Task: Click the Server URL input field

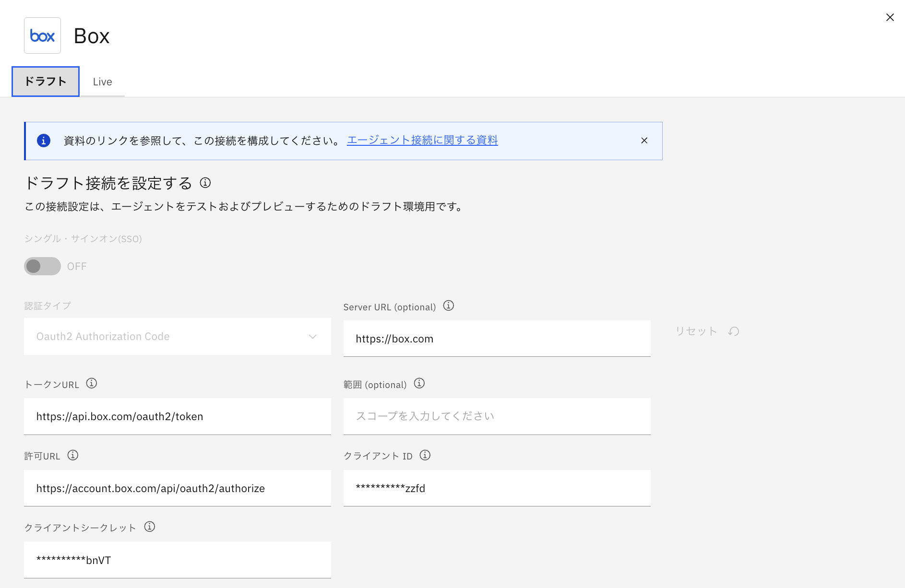Action: coord(497,339)
